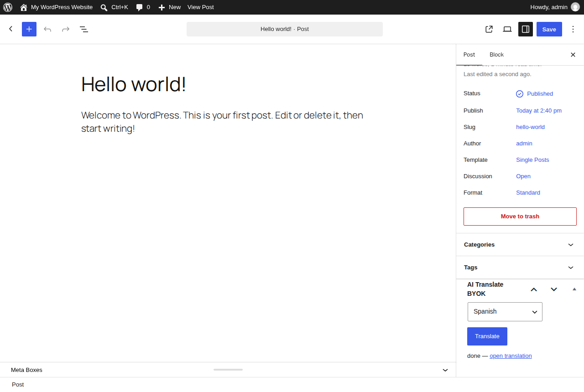Change the Standard post format
The image size is (584, 392).
[528, 193]
